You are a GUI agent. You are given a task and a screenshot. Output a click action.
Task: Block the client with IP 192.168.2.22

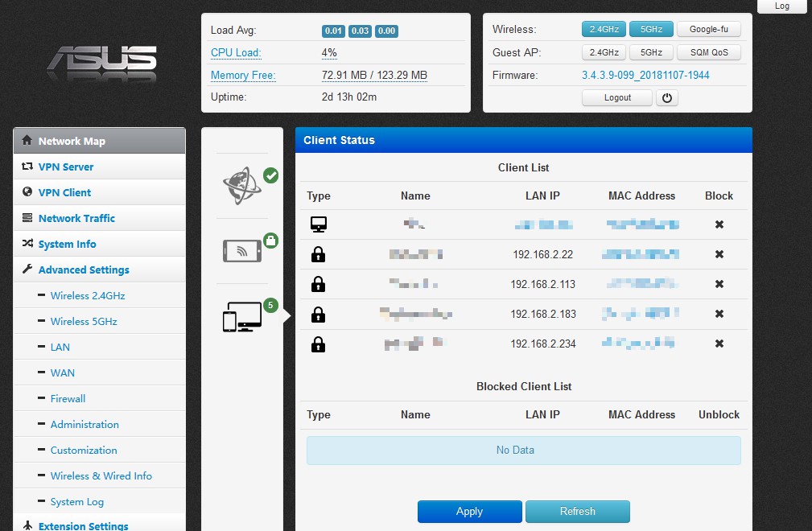point(719,254)
